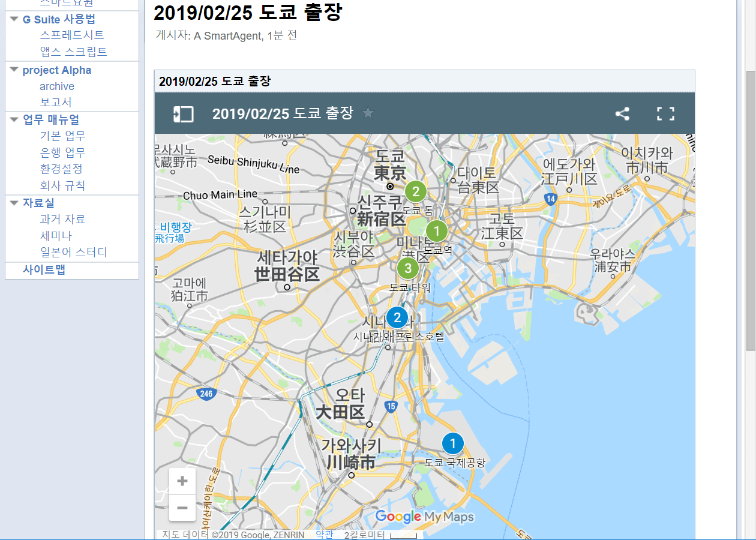This screenshot has width=756, height=540.
Task: Zoom in the map with plus button
Action: pyautogui.click(x=182, y=481)
